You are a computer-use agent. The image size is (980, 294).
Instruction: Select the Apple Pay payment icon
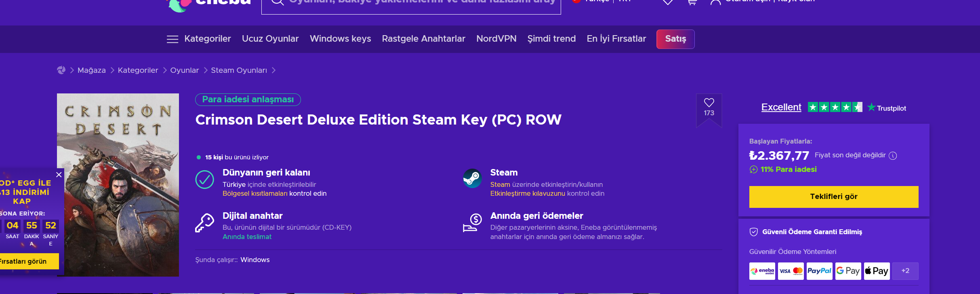point(877,271)
